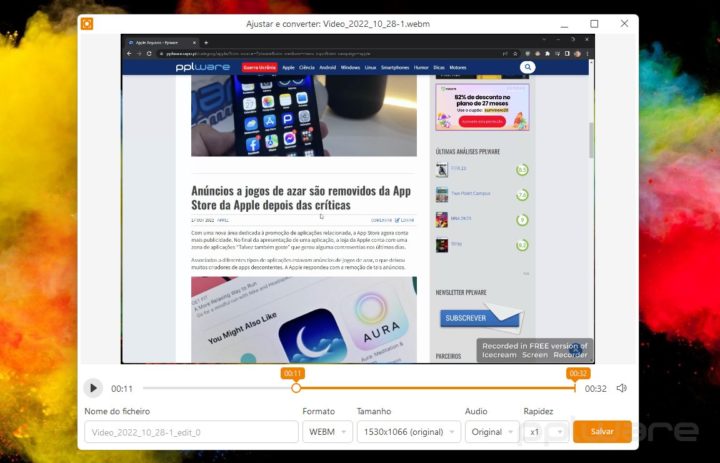The image size is (720, 463).
Task: Maximize the Ajustar e converter window
Action: click(594, 24)
